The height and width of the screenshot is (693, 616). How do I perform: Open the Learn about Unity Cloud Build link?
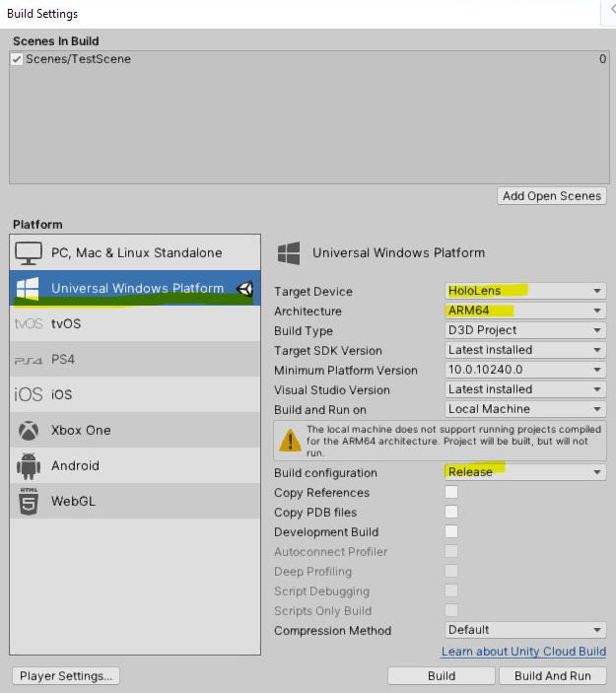point(523,652)
